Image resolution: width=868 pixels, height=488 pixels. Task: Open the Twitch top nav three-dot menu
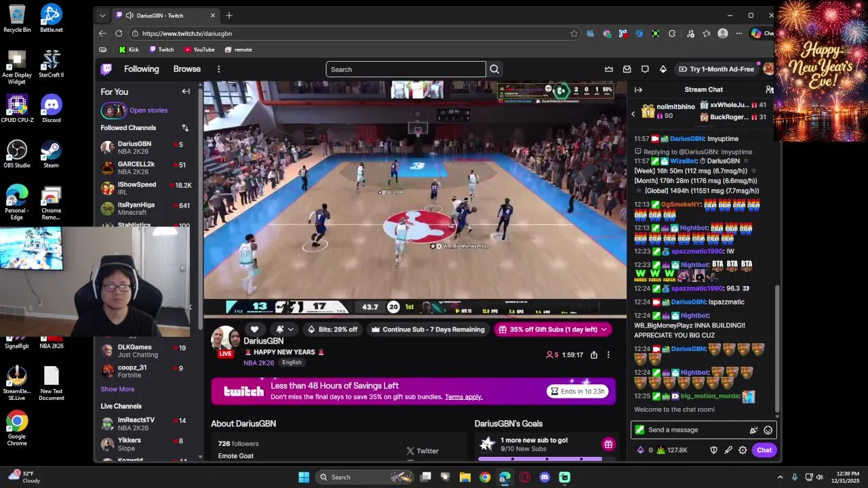click(218, 69)
